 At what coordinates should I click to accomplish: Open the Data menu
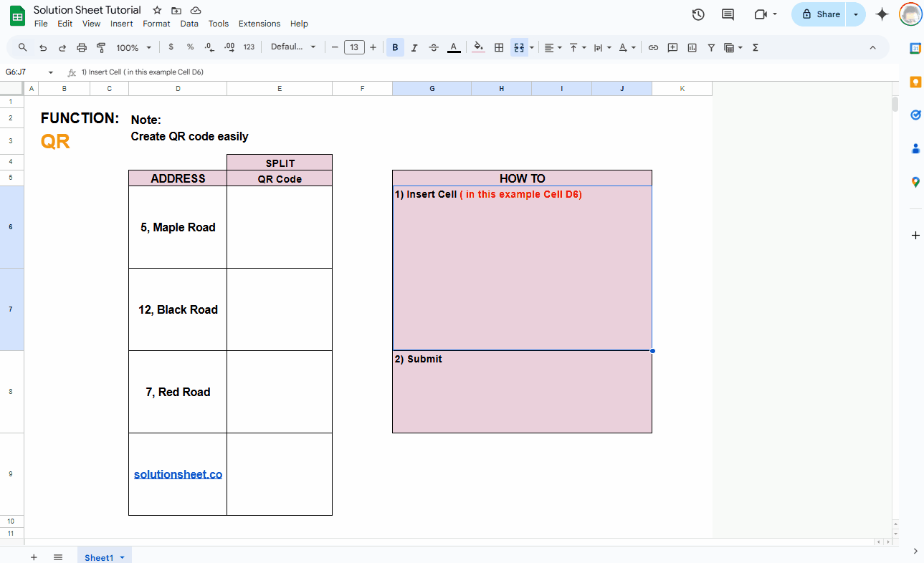coord(189,24)
